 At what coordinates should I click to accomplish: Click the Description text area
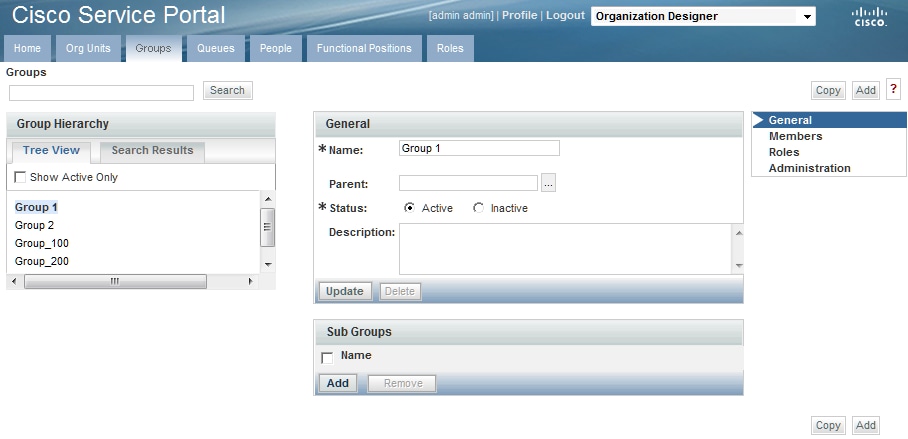566,249
